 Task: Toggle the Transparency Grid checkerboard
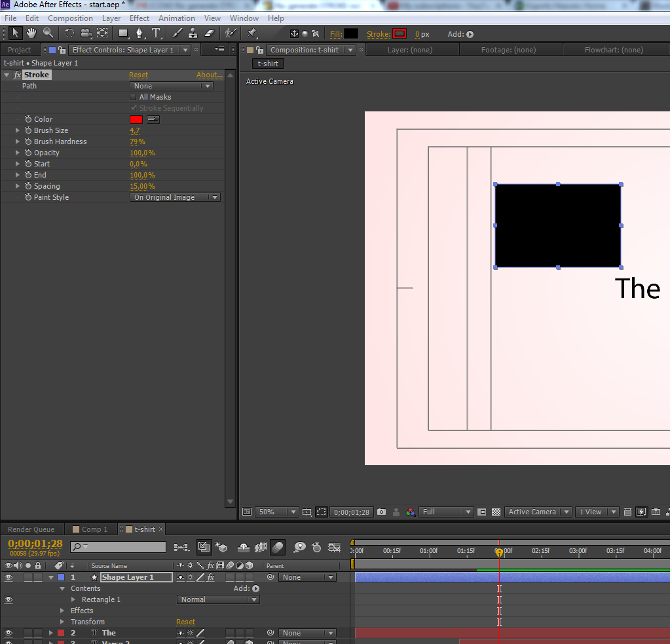496,512
